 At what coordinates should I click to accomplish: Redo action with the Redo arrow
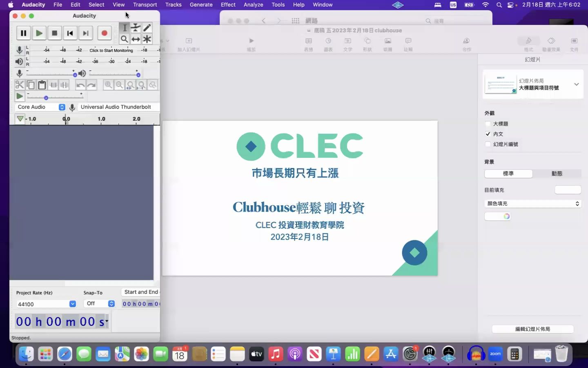[91, 85]
